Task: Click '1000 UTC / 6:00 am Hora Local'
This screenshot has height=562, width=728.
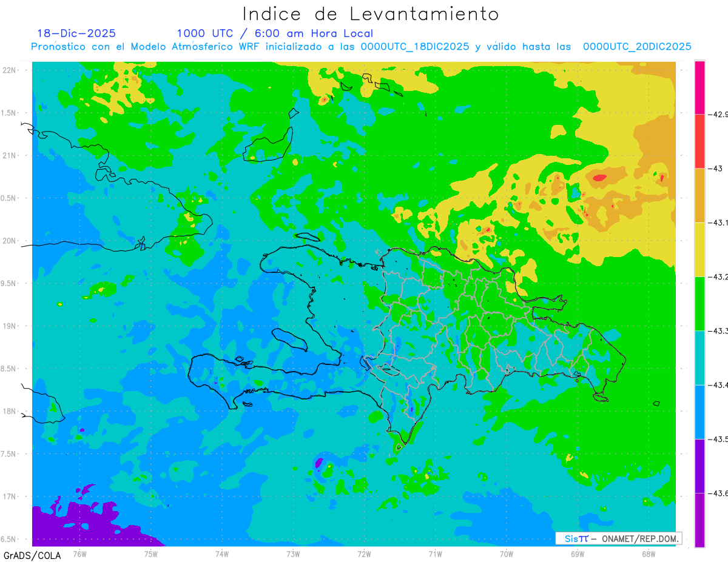Action: coord(275,33)
